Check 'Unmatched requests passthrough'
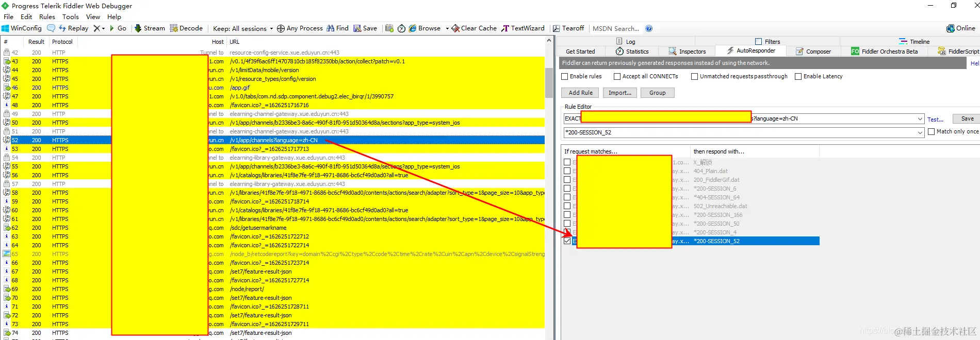The width and height of the screenshot is (980, 340). pos(695,76)
